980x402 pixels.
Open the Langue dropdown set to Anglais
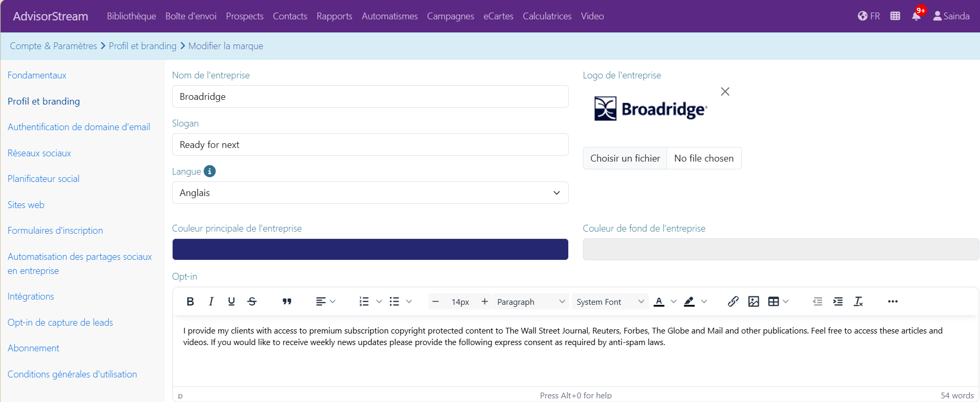370,193
